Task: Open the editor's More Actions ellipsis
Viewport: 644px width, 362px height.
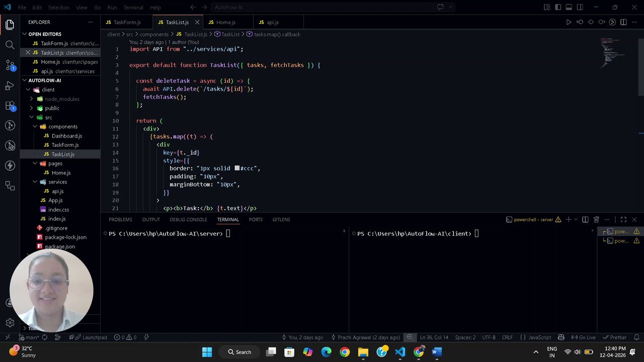Action: pyautogui.click(x=634, y=22)
